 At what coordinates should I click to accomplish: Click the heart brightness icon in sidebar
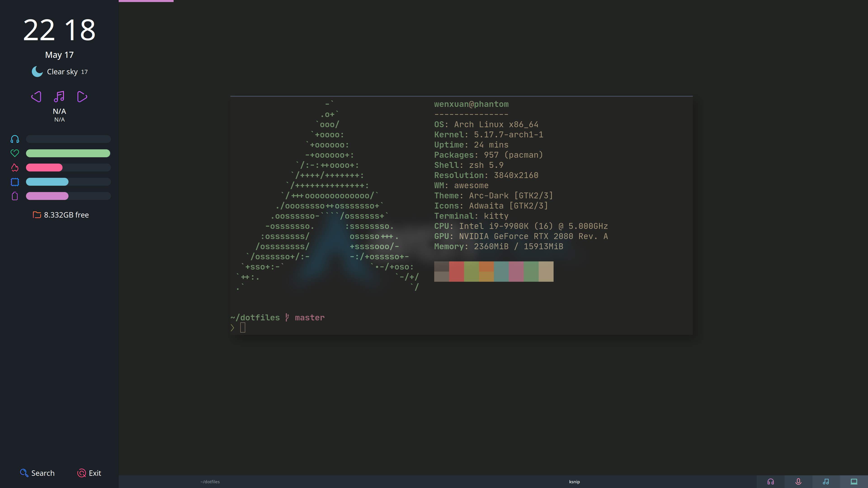tap(15, 153)
